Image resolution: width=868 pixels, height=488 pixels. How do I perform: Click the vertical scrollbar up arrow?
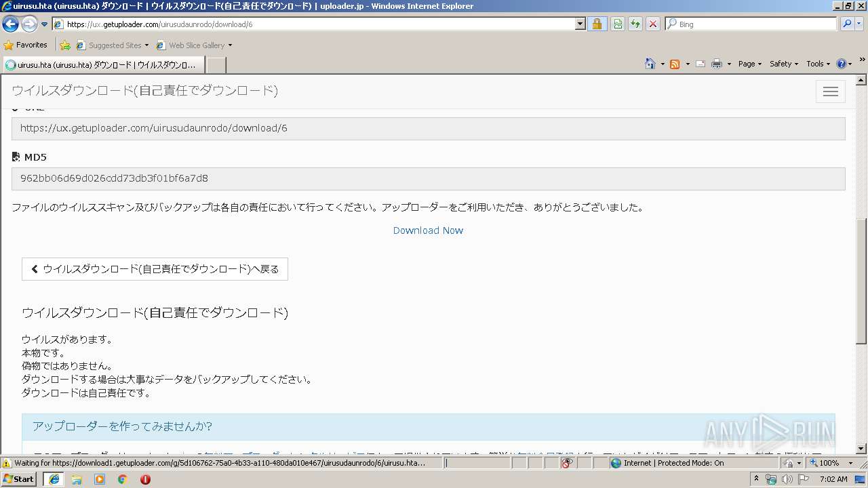[x=862, y=80]
